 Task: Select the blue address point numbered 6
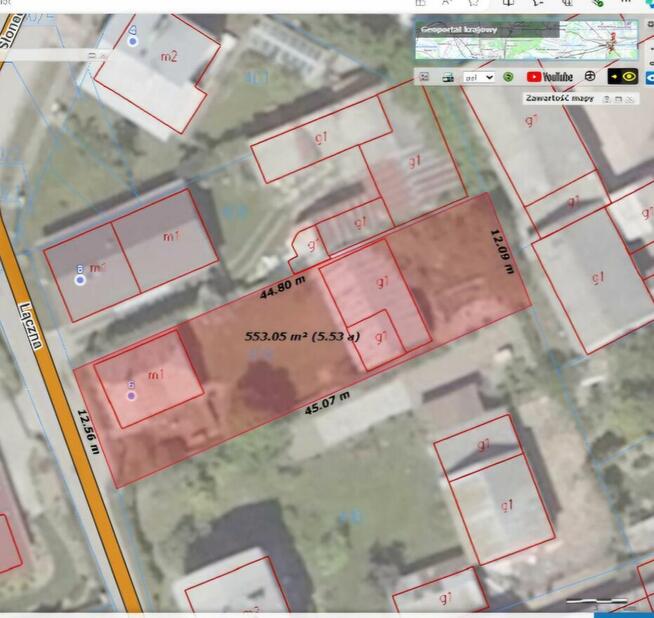pos(80,280)
